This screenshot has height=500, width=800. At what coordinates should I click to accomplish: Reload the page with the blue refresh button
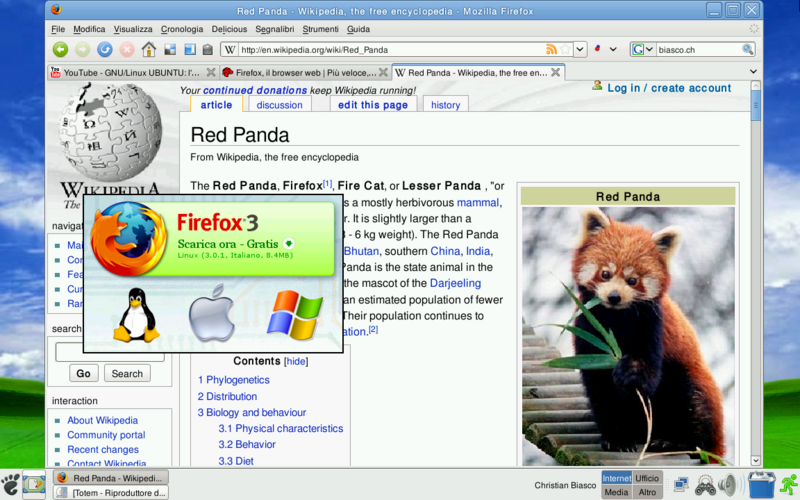point(105,49)
